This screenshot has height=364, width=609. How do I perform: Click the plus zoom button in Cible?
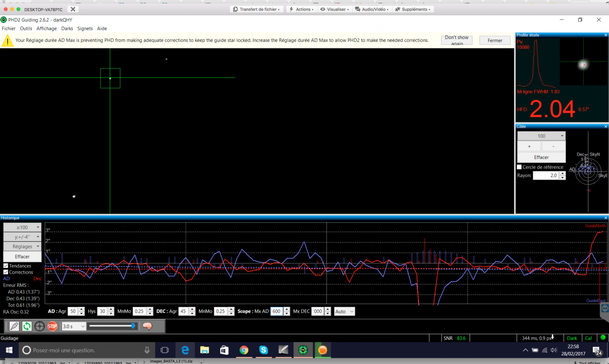click(x=529, y=147)
